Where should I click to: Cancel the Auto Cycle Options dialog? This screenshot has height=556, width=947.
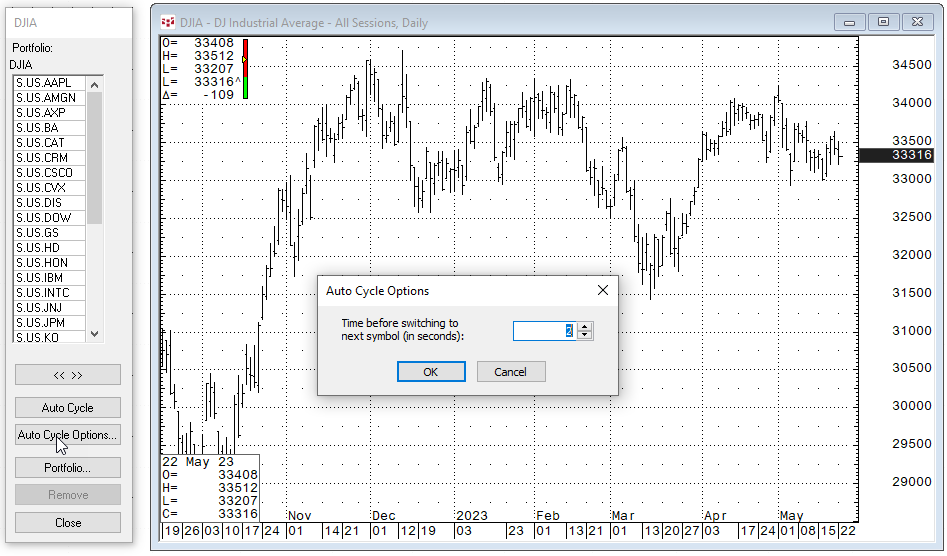tap(510, 372)
